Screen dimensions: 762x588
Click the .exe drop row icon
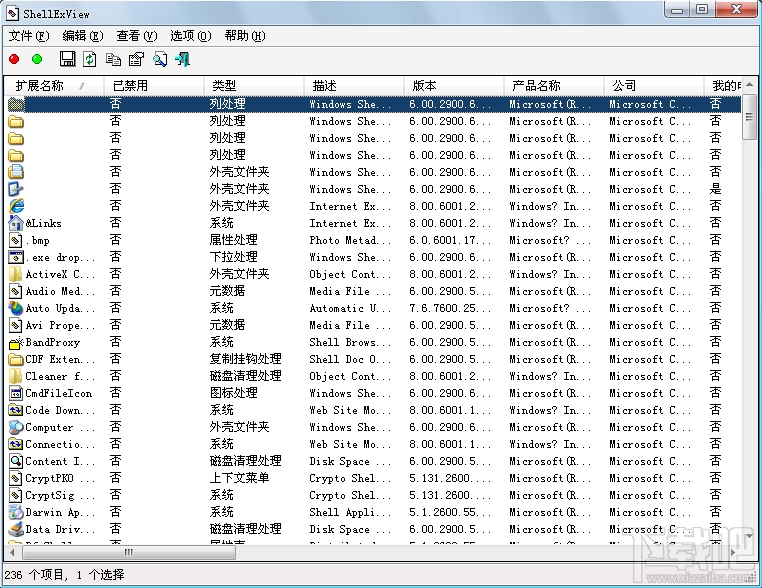click(16, 257)
